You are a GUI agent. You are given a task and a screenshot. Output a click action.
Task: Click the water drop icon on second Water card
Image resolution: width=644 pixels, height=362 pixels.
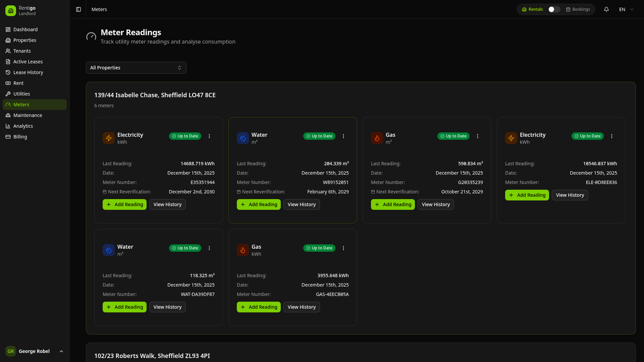point(109,250)
